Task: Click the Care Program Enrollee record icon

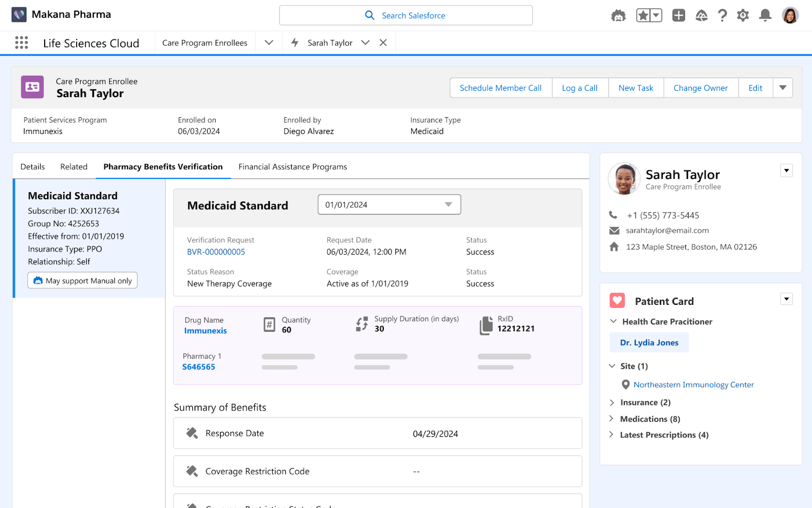Action: click(x=32, y=87)
